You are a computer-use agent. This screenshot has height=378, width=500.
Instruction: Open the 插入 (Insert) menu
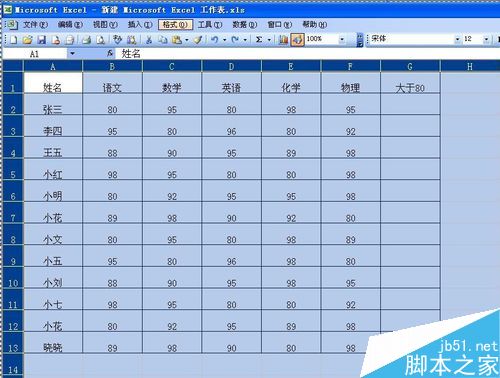coord(140,25)
